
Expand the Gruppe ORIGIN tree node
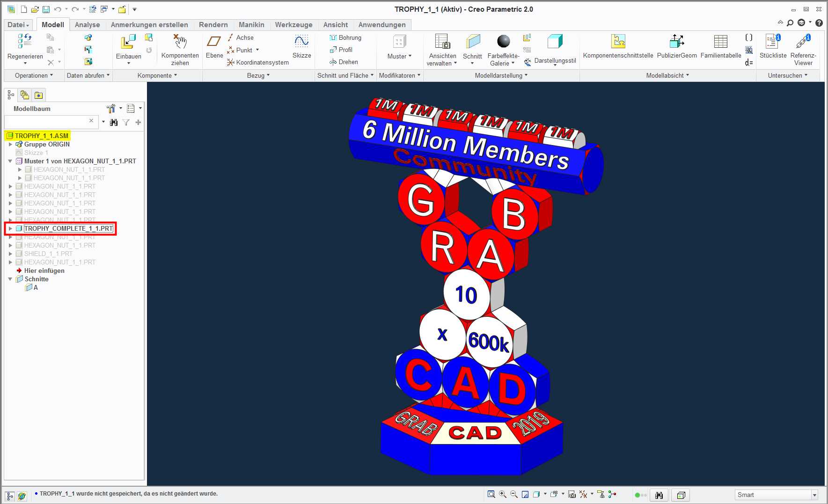pyautogui.click(x=10, y=144)
